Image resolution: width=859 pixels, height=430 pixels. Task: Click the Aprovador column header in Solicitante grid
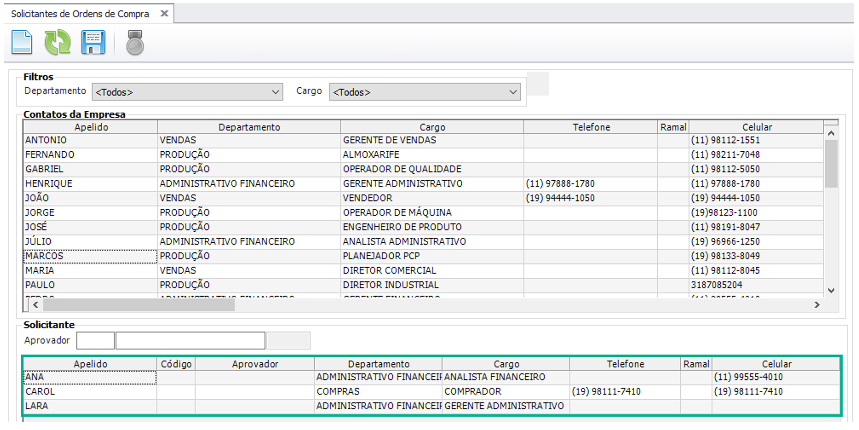tap(254, 364)
